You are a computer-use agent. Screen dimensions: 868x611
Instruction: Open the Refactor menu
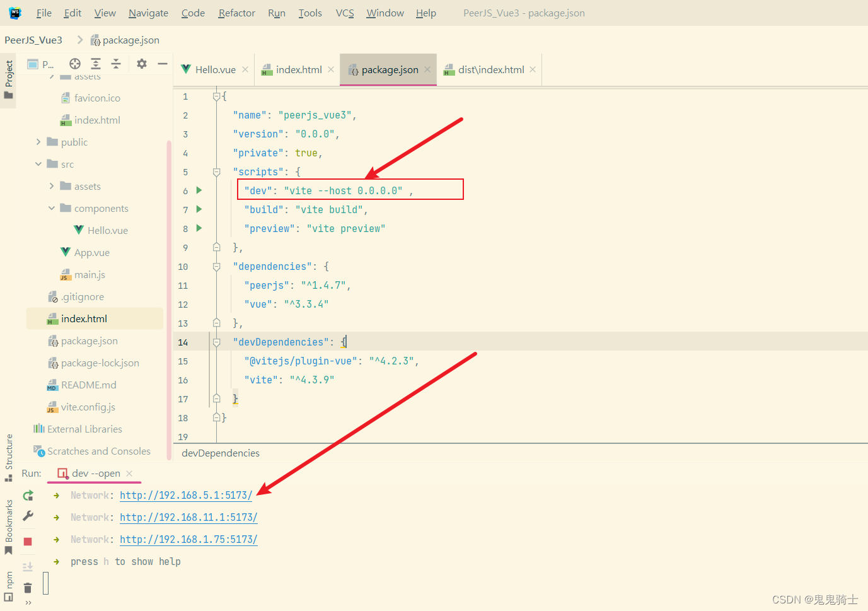click(x=236, y=13)
